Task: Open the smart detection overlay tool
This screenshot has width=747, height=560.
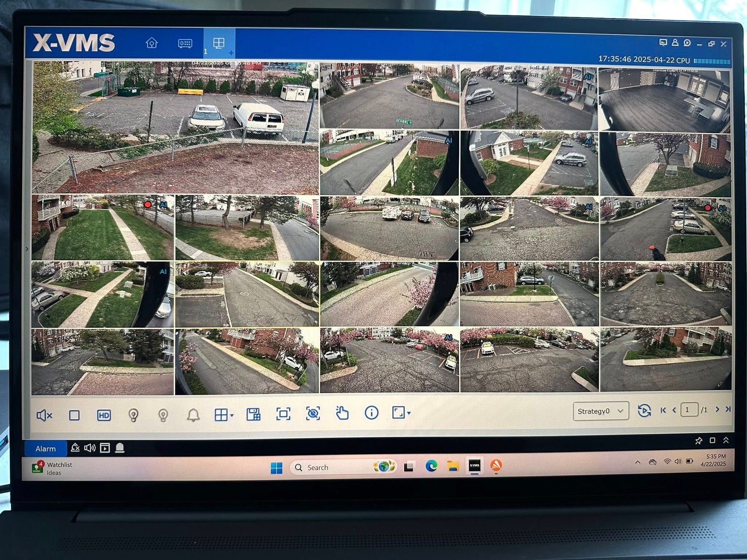Action: pyautogui.click(x=314, y=415)
